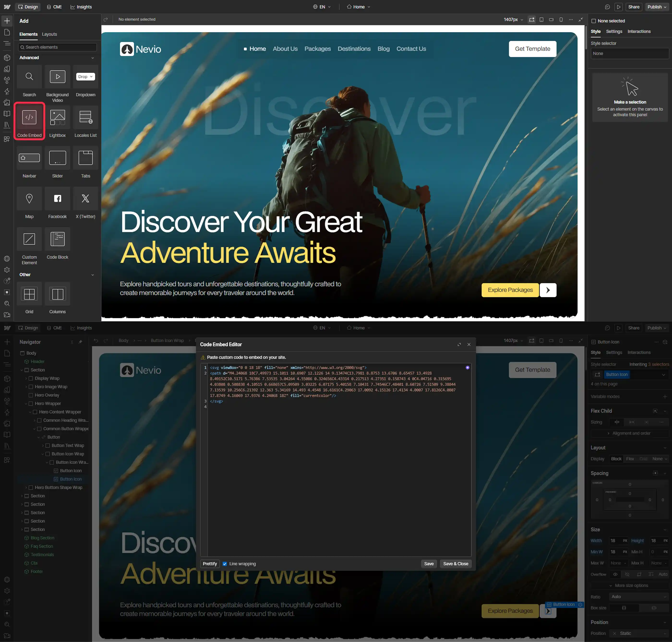Open the Publish dropdown in upper Designer

tap(657, 7)
